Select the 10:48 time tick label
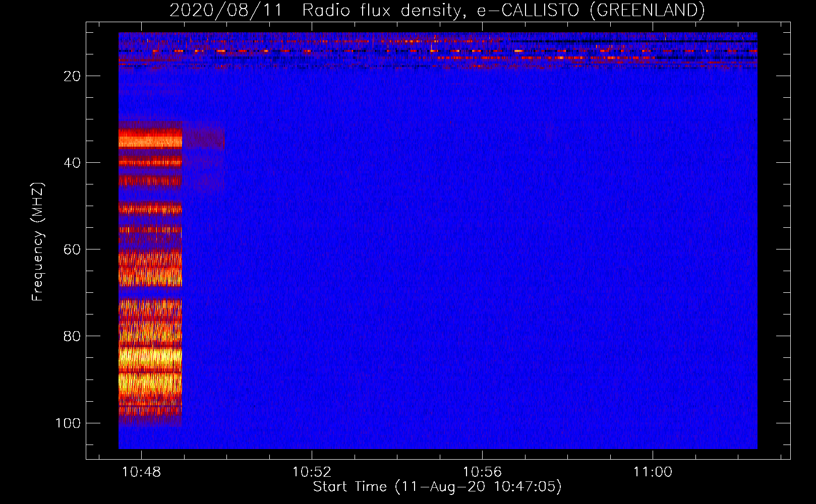Image resolution: width=816 pixels, height=504 pixels. [x=141, y=472]
